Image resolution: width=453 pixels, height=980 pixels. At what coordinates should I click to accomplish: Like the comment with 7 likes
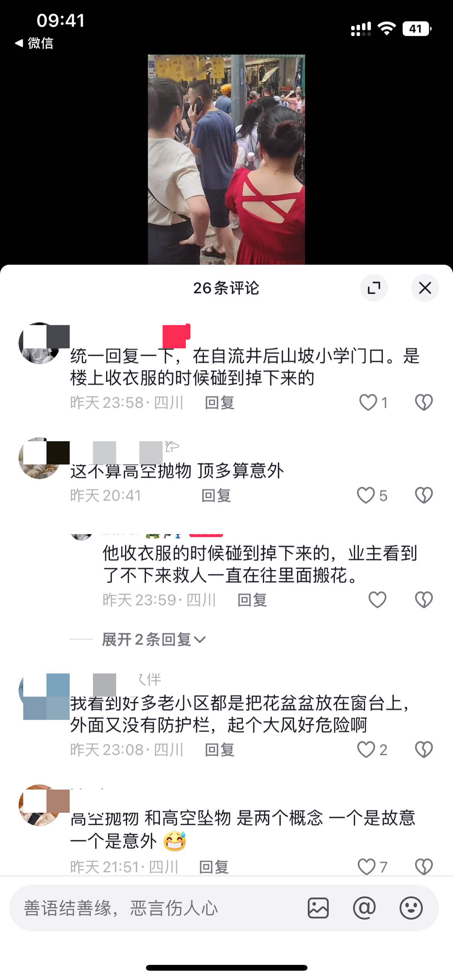[x=367, y=866]
